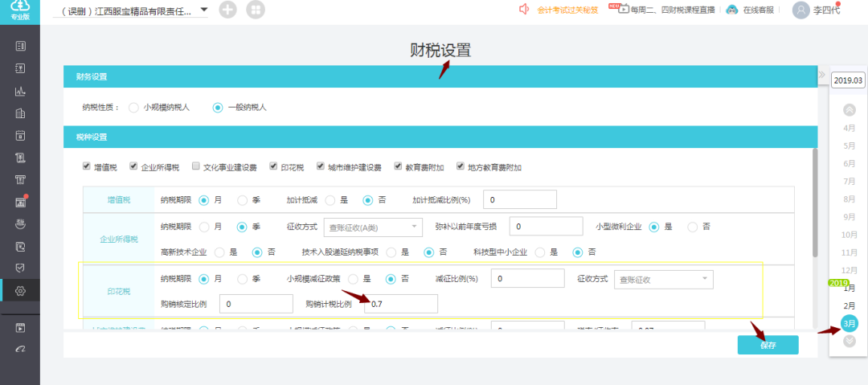
Task: Select 12月 in month list
Action: [x=850, y=270]
